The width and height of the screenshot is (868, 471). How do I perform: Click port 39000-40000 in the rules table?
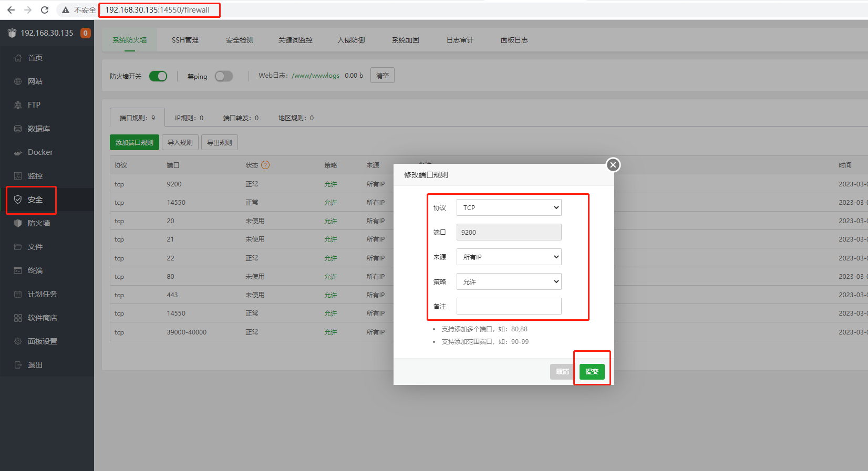coord(187,332)
